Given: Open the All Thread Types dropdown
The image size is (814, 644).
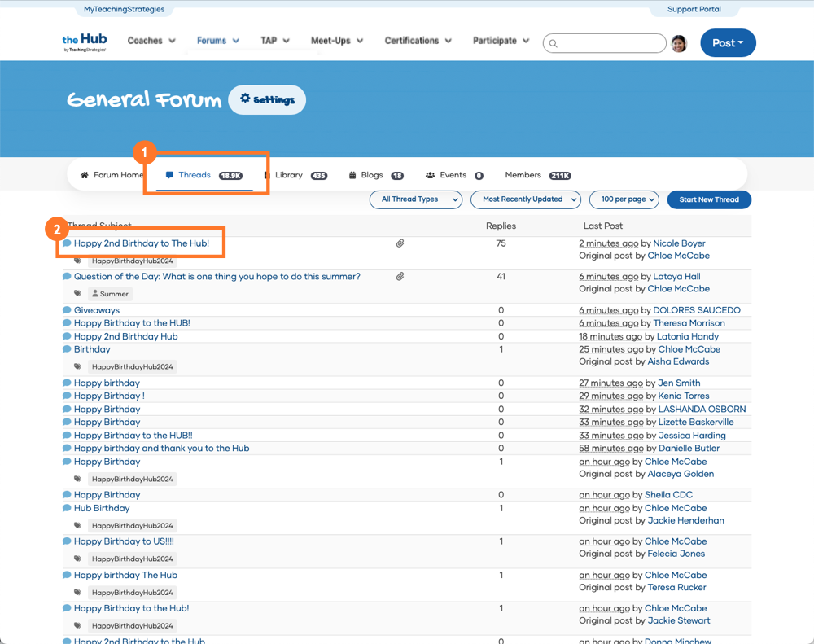Looking at the screenshot, I should coord(416,199).
